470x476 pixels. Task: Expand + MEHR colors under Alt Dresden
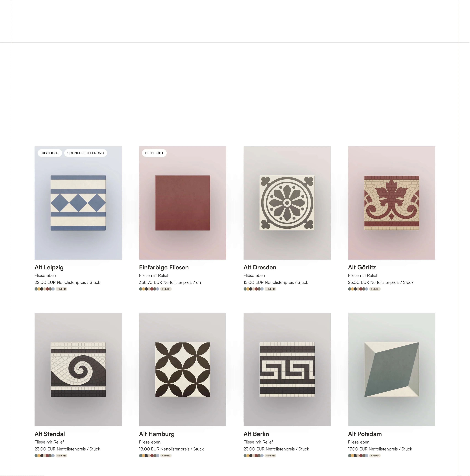pos(270,289)
